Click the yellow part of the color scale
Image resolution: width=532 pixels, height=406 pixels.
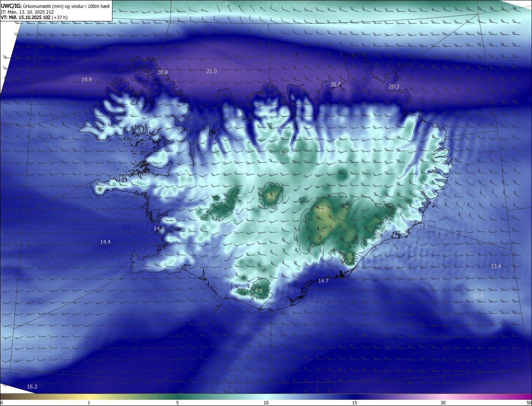pyautogui.click(x=89, y=396)
